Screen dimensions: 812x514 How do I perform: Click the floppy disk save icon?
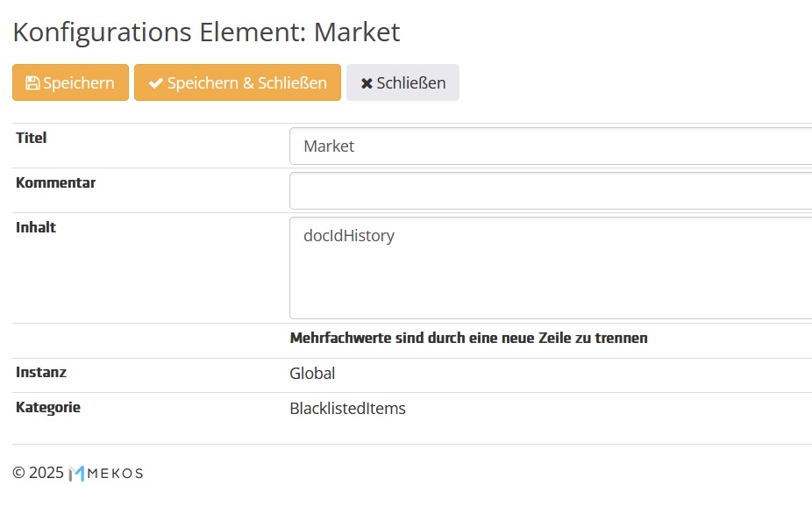(32, 82)
